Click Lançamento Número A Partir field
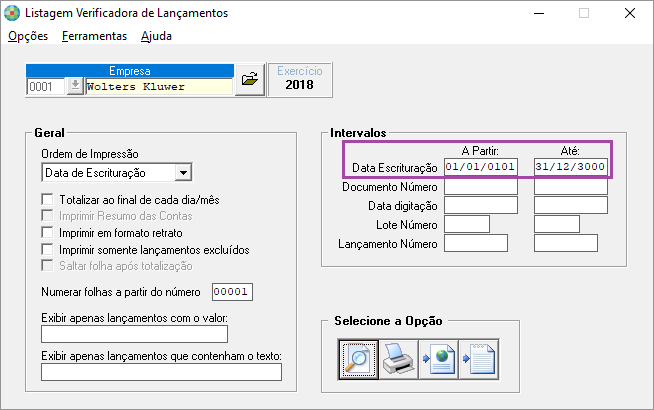Screen dimensions: 654x410 click(x=476, y=243)
